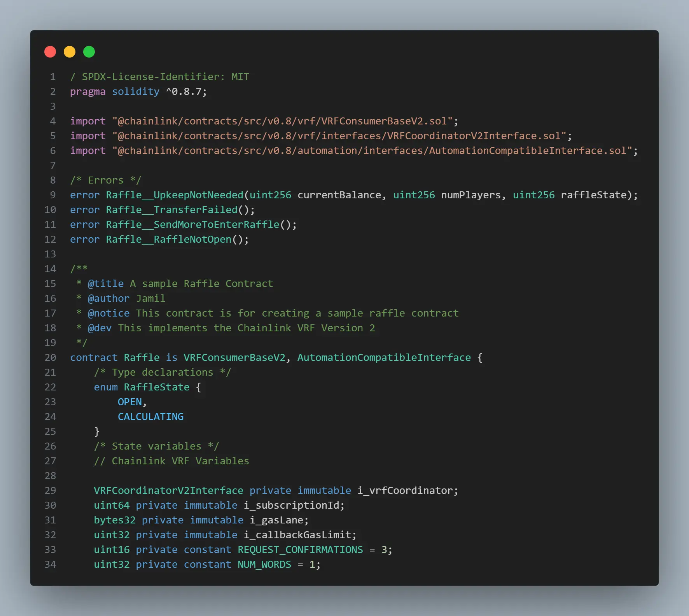
Task: Click 'VRFConsumerBaseV2' on contract declaration line
Action: (x=234, y=358)
